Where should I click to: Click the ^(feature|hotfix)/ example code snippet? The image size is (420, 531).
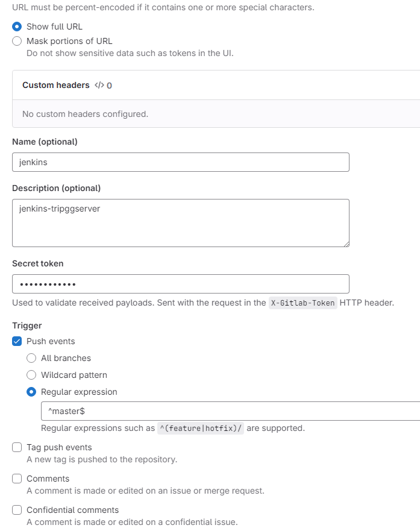[201, 428]
